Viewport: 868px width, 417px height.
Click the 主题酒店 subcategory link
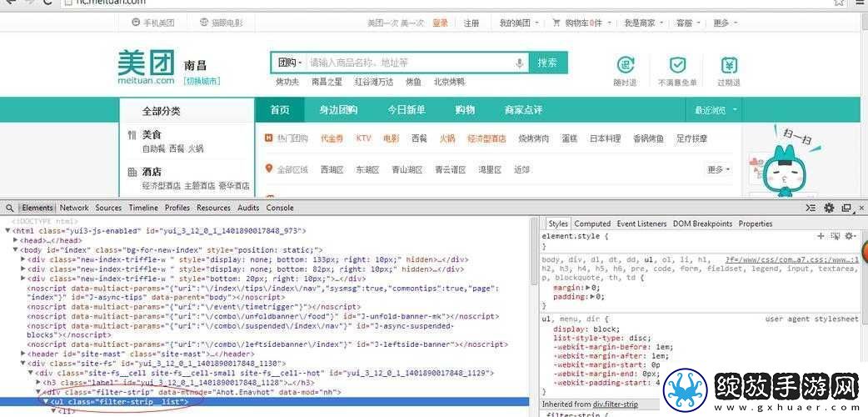point(199,186)
